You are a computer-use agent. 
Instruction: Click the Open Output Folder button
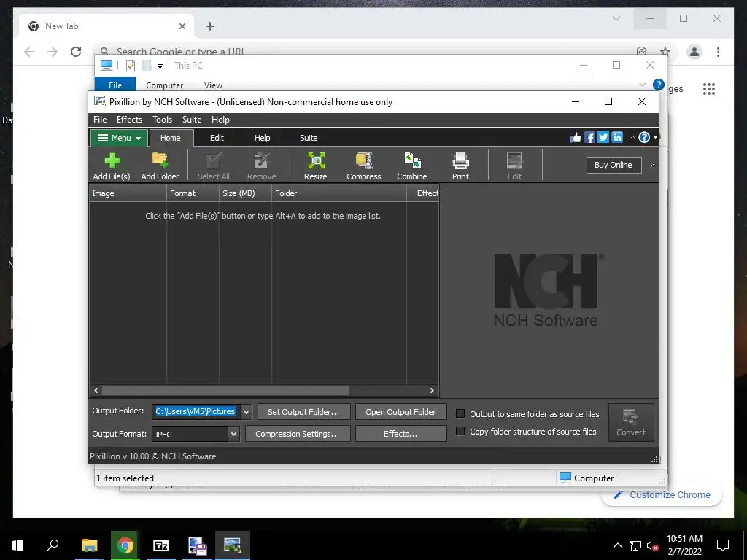tap(400, 412)
